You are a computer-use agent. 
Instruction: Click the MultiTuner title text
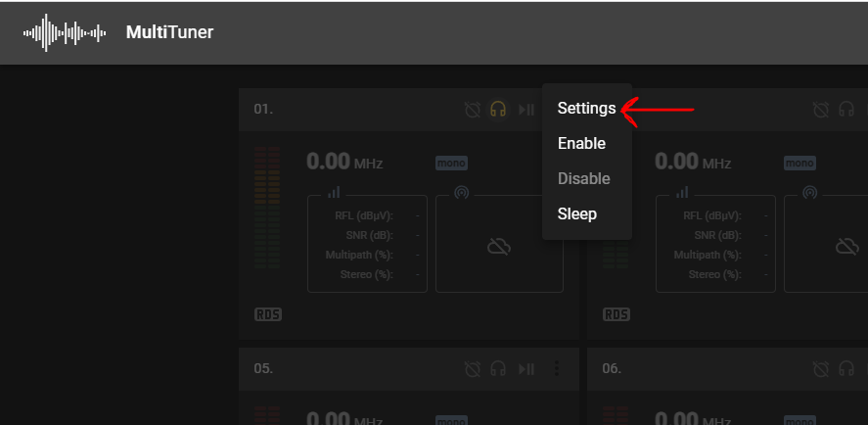click(169, 32)
